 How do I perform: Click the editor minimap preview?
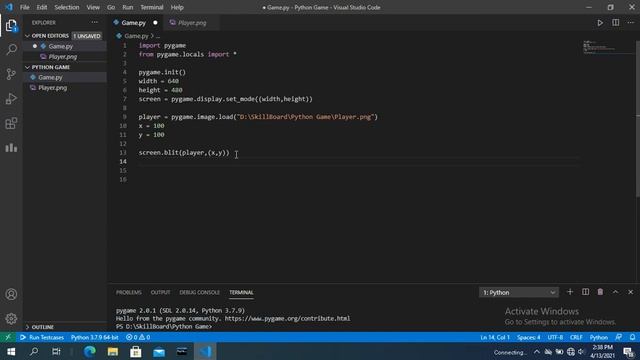click(x=608, y=47)
